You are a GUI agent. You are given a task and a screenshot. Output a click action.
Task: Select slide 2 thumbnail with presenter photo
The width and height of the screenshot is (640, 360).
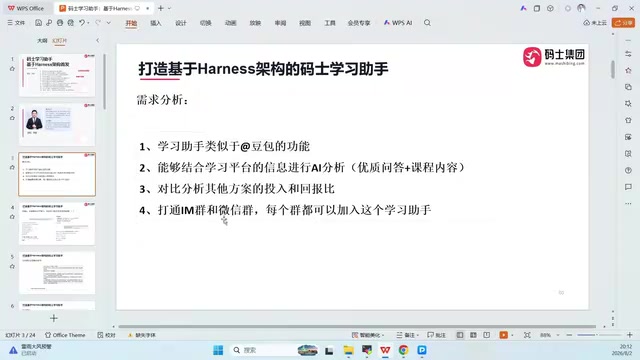tap(57, 124)
